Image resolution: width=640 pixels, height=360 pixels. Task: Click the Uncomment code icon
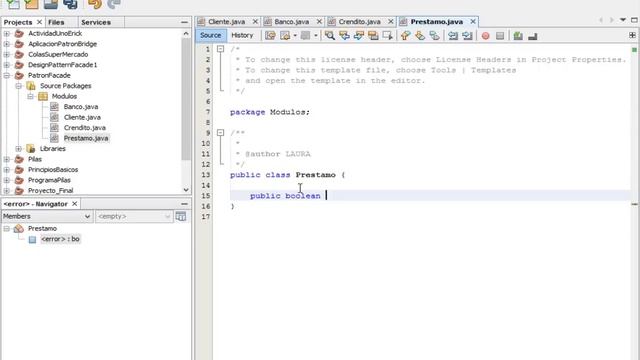pyautogui.click(x=533, y=36)
